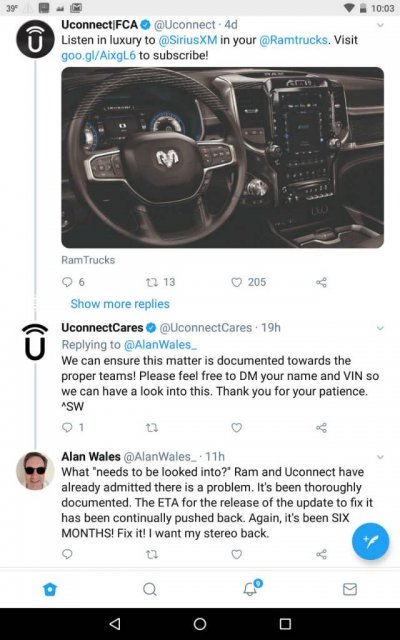Open the Search tab in bottom navigation

point(150,589)
